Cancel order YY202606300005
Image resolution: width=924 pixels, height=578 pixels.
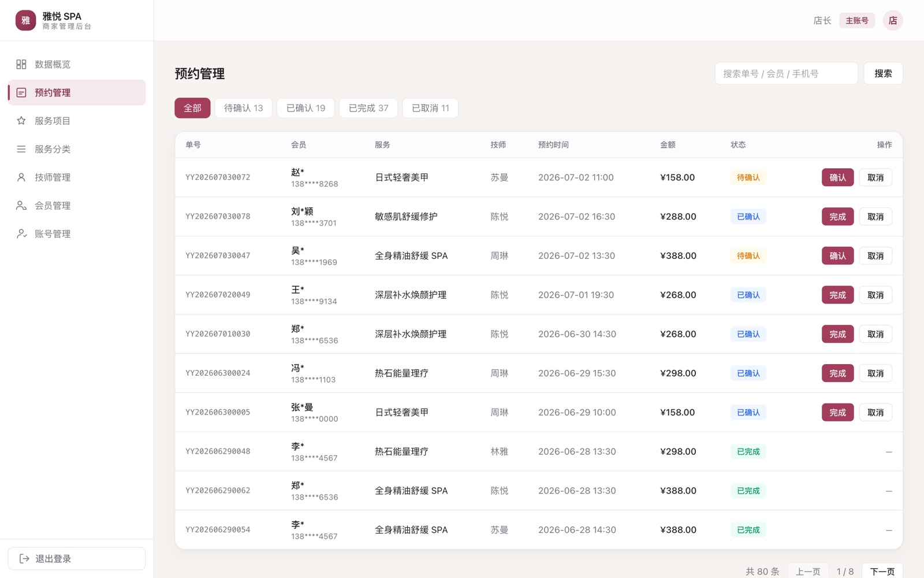(x=875, y=412)
